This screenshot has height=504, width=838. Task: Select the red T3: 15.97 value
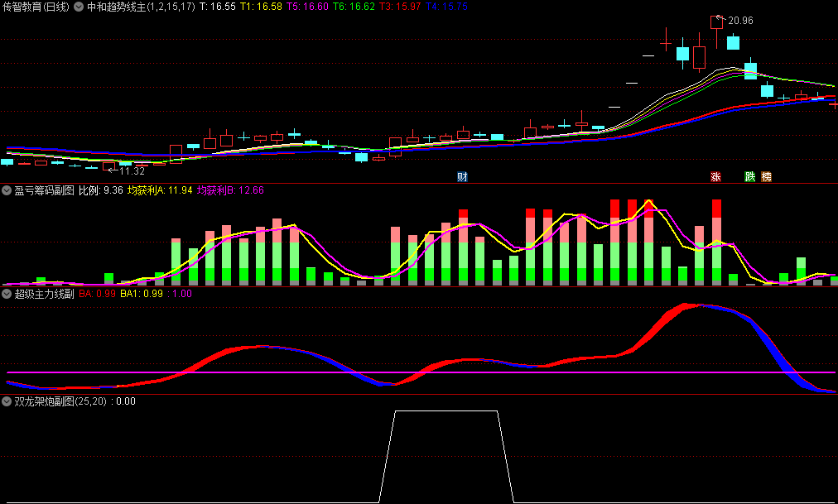pyautogui.click(x=400, y=7)
